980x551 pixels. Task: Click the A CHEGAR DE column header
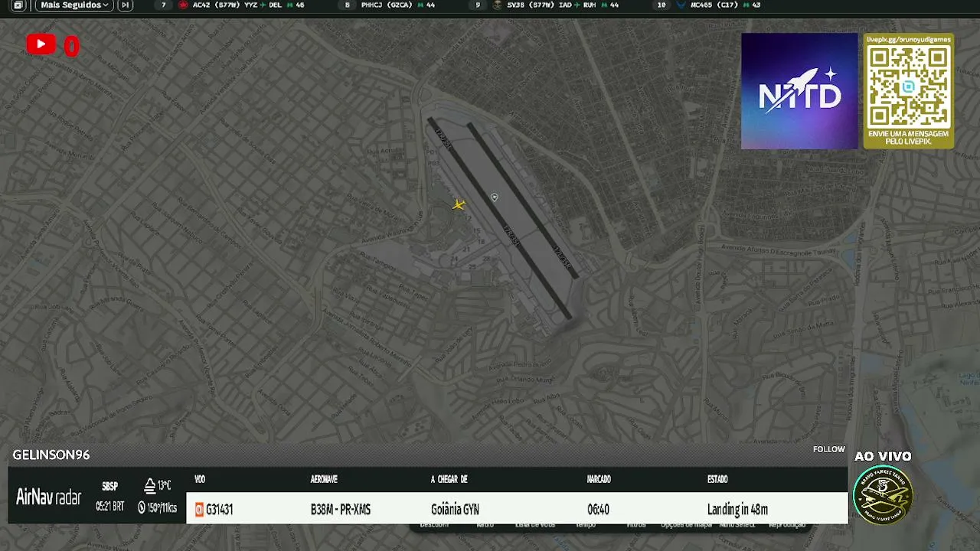449,480
